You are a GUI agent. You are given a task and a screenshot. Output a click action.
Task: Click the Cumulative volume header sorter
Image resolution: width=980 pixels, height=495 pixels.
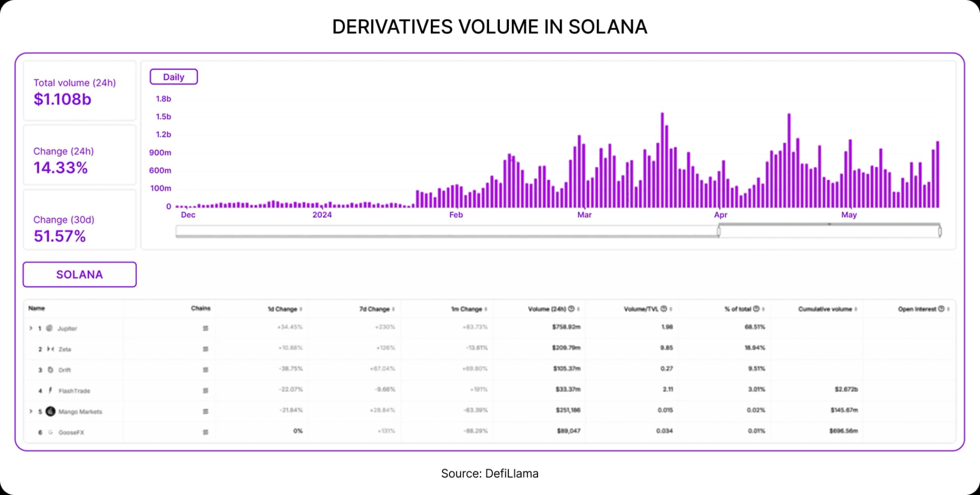pyautogui.click(x=856, y=309)
